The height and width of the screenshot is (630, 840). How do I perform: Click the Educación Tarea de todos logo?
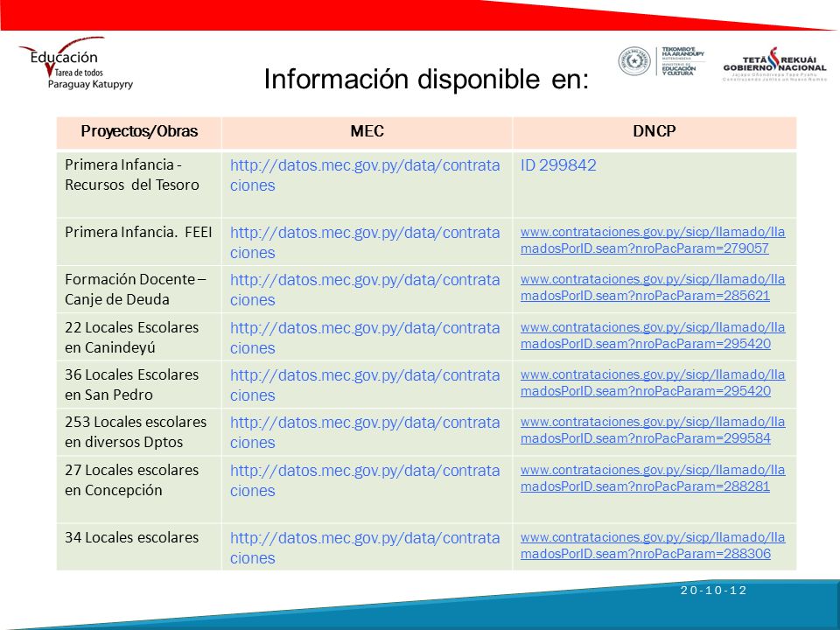point(76,63)
